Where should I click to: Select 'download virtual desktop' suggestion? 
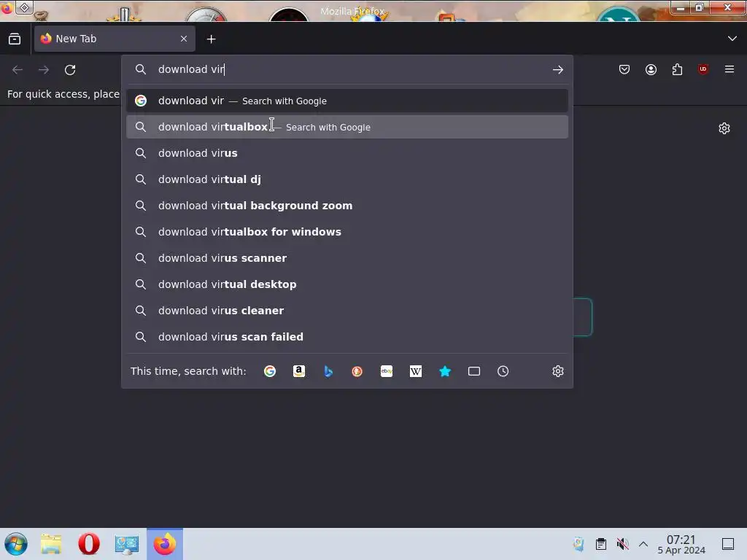click(347, 284)
